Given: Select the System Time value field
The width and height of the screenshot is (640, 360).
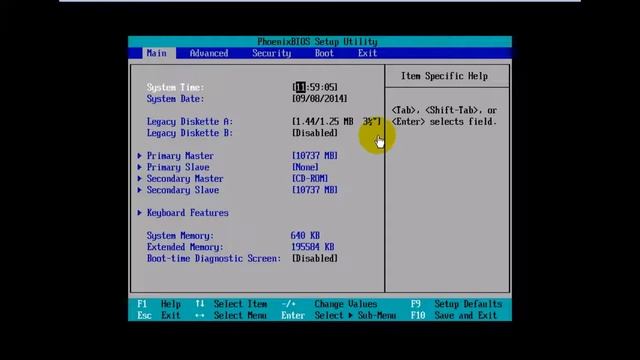Looking at the screenshot, I should [315, 87].
